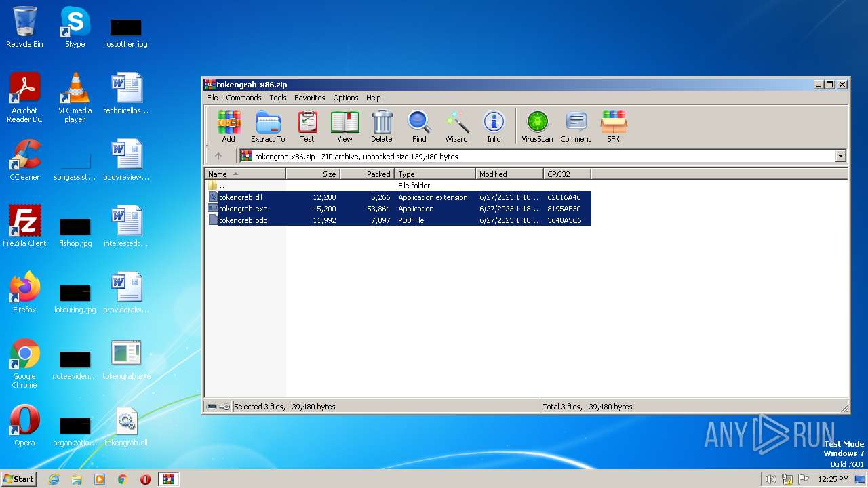Click the Add toolbar icon in WinRAR
The width and height of the screenshot is (868, 488).
229,127
